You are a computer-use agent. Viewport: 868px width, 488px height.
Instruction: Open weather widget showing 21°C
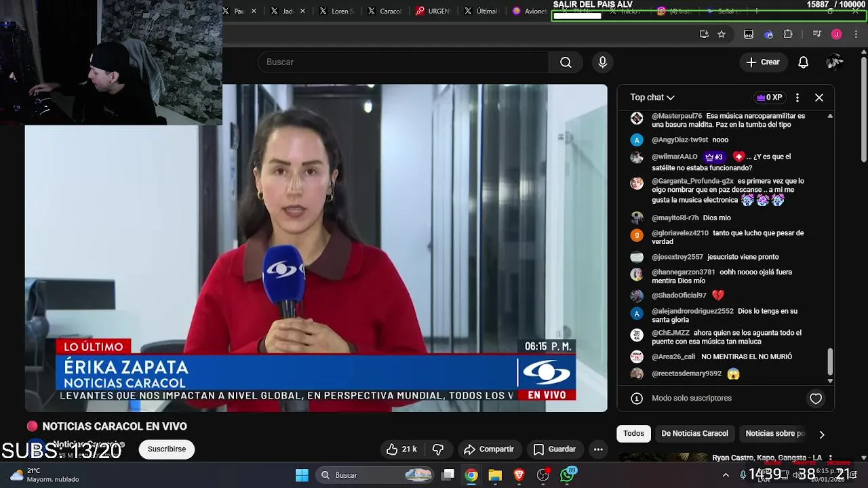click(x=45, y=475)
